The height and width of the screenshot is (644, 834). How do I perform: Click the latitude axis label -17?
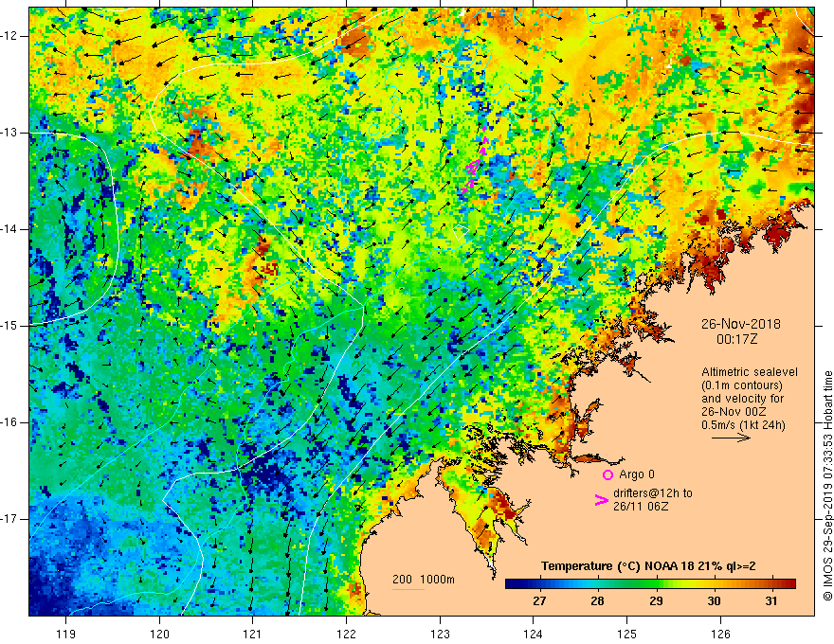tap(9, 519)
